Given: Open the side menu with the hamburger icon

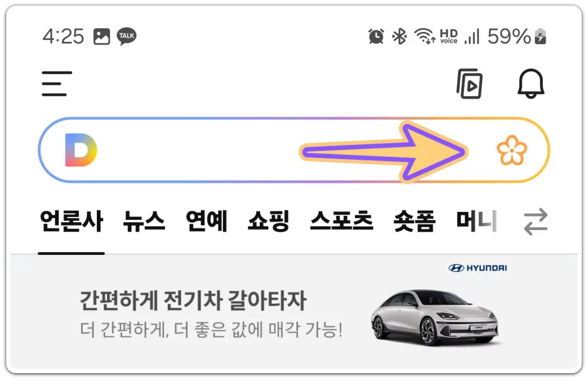Looking at the screenshot, I should (x=56, y=82).
